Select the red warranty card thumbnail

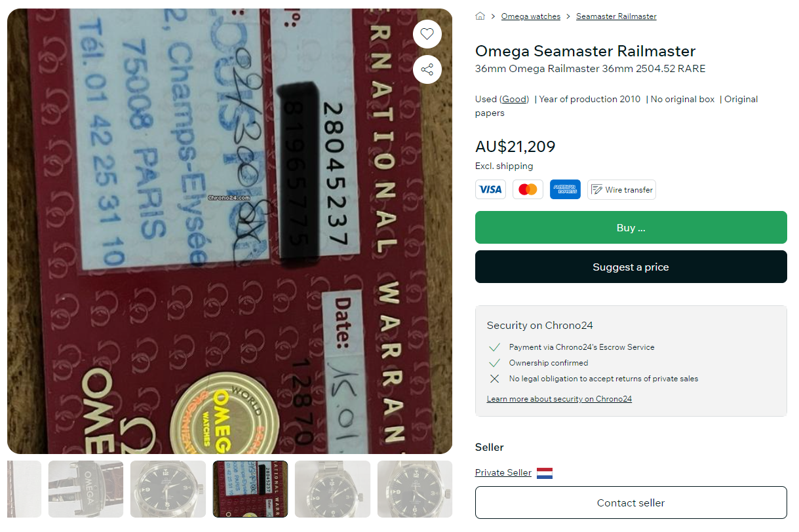click(250, 489)
